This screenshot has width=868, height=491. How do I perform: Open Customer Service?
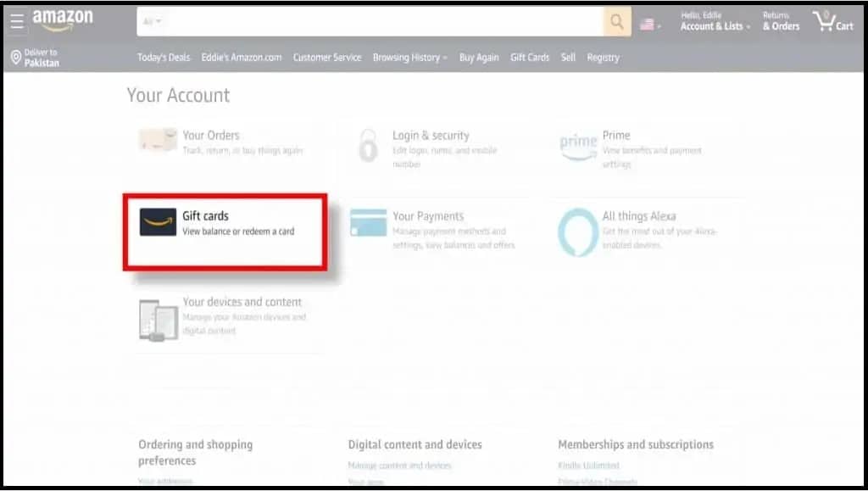click(x=327, y=58)
